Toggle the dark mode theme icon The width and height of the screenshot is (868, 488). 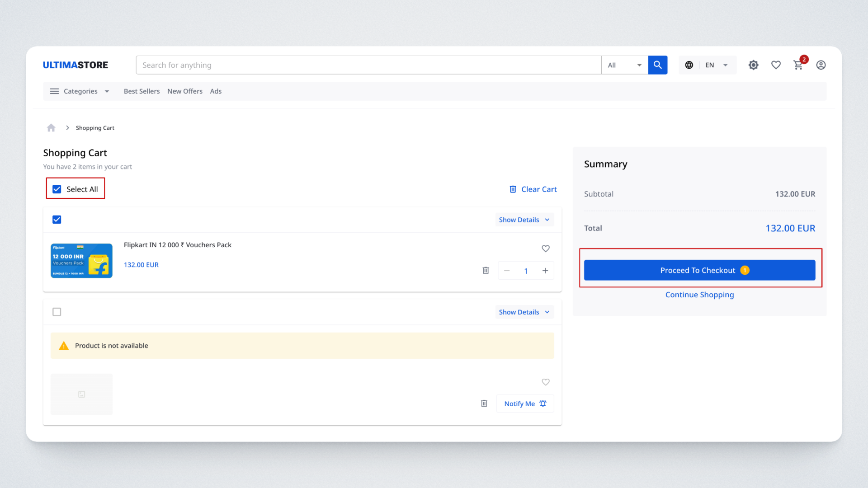753,65
